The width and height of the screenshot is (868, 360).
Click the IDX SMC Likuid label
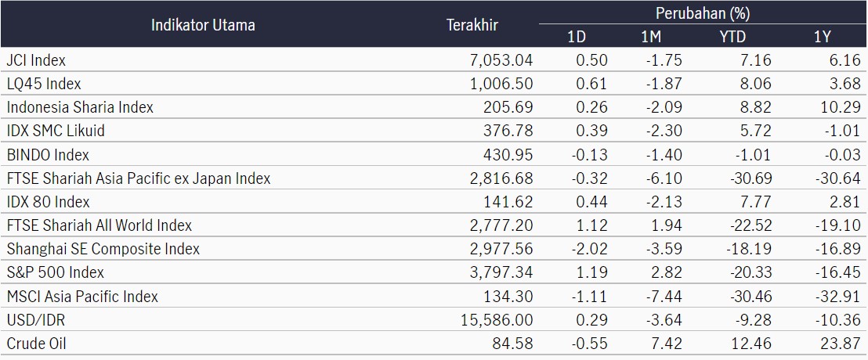click(56, 131)
